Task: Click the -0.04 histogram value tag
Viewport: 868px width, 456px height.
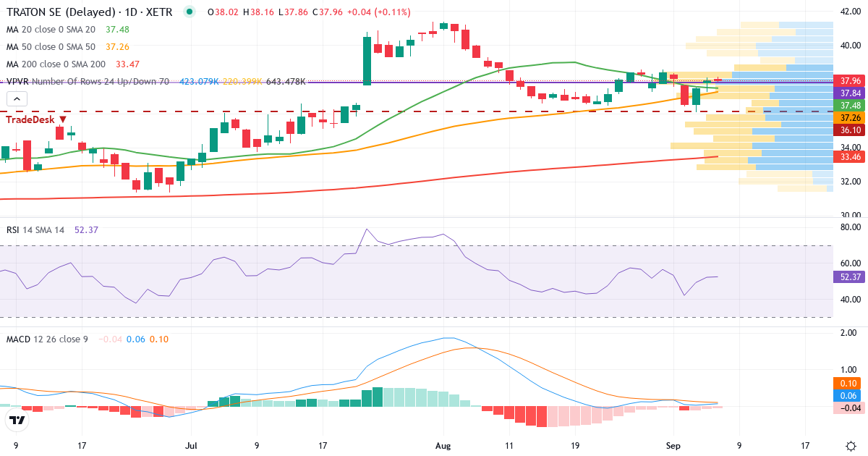Action: 850,408
